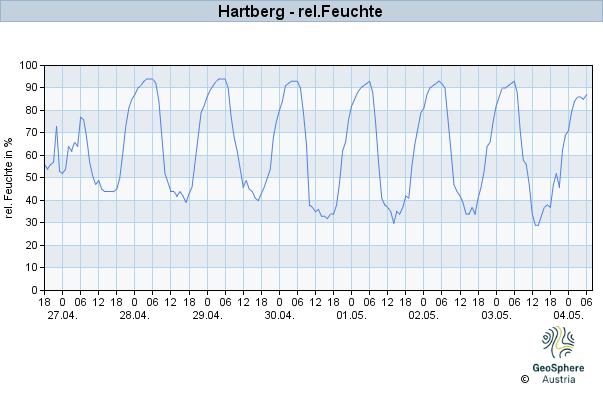Click the y-axis value 20
The height and width of the screenshot is (400, 603).
tap(32, 245)
